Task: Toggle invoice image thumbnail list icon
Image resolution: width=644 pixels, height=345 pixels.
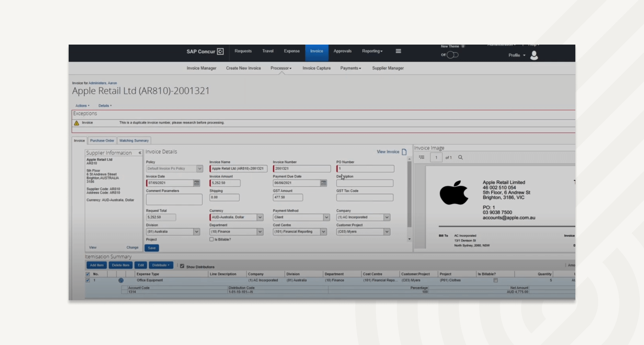Action: 422,157
